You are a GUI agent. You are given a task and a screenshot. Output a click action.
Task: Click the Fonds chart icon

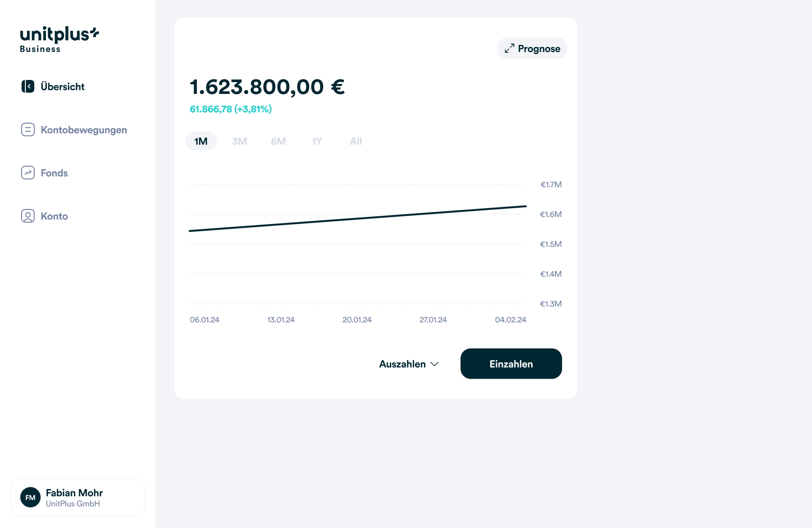pos(28,173)
